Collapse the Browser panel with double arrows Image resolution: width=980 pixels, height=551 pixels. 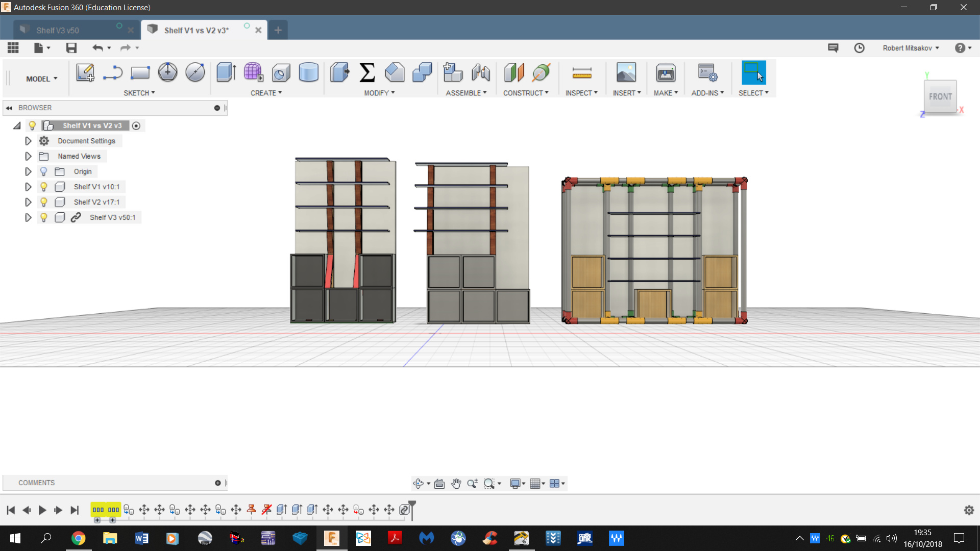tap(9, 108)
